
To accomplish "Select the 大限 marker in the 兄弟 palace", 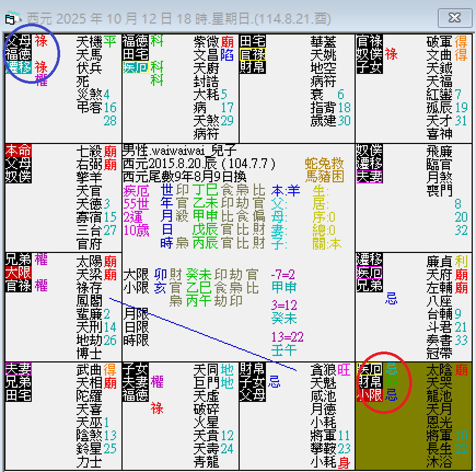I will tap(19, 273).
